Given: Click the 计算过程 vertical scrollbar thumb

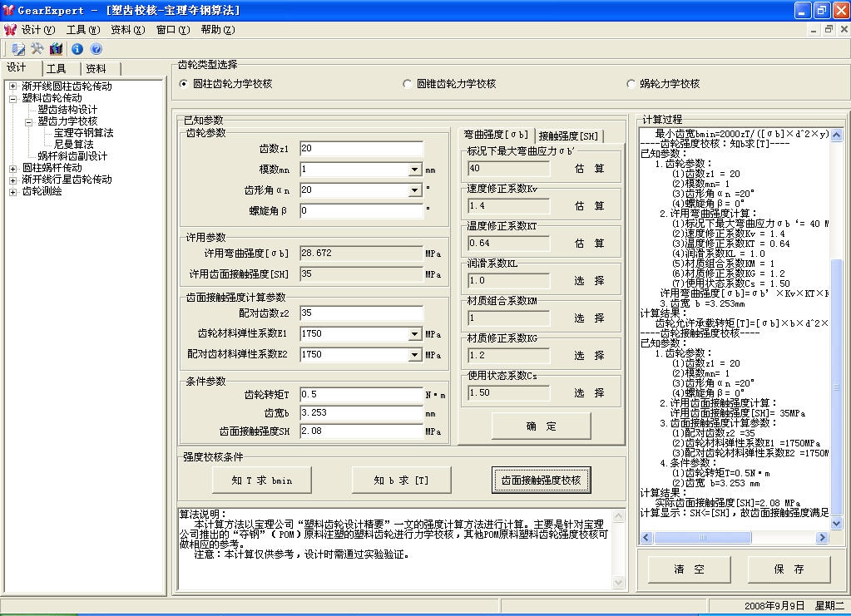Looking at the screenshot, I should [836, 387].
